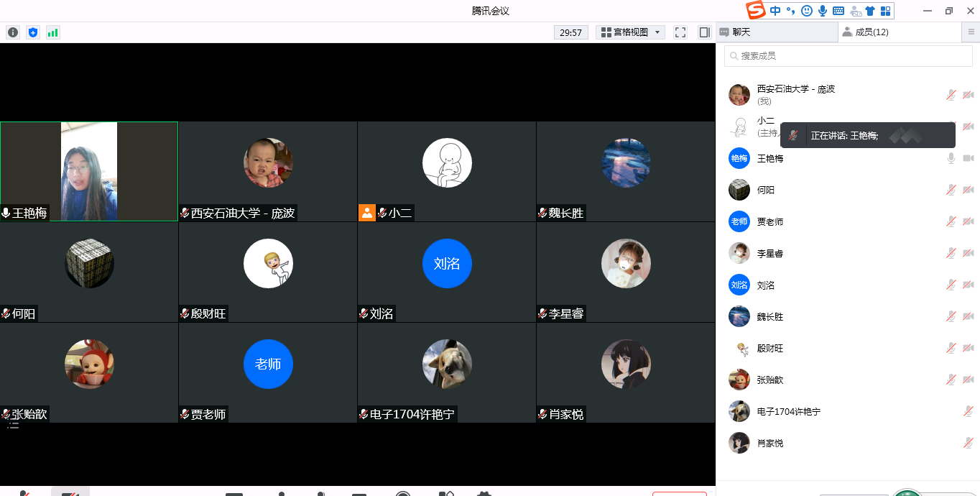
Task: Switch Sogou Chinese/English input mode
Action: [775, 11]
